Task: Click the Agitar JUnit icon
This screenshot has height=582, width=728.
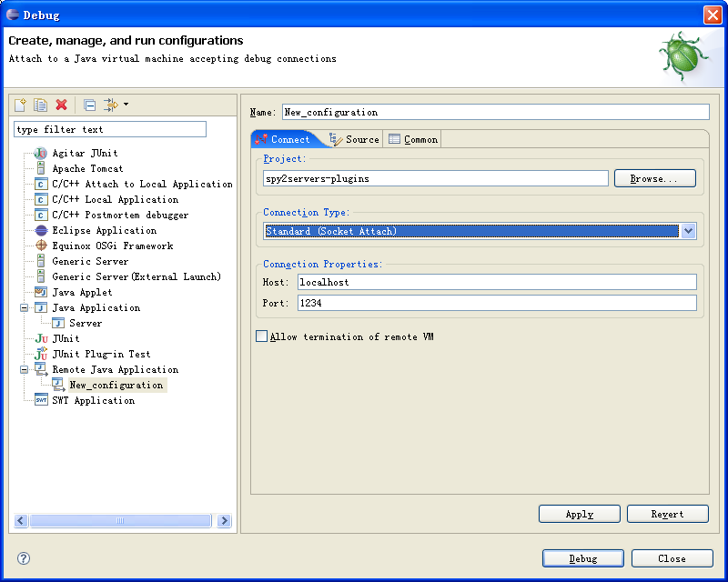Action: pos(41,153)
